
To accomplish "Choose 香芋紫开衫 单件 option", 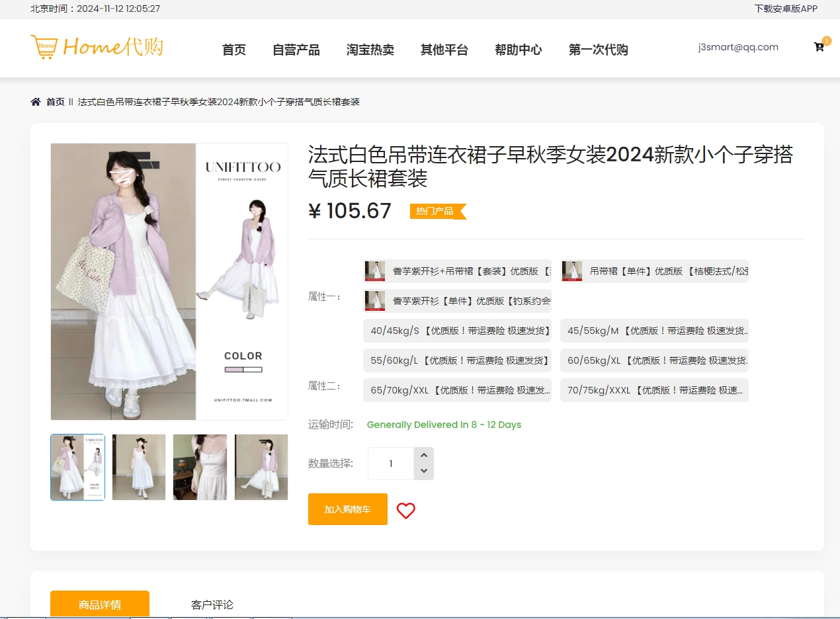I will [x=457, y=301].
